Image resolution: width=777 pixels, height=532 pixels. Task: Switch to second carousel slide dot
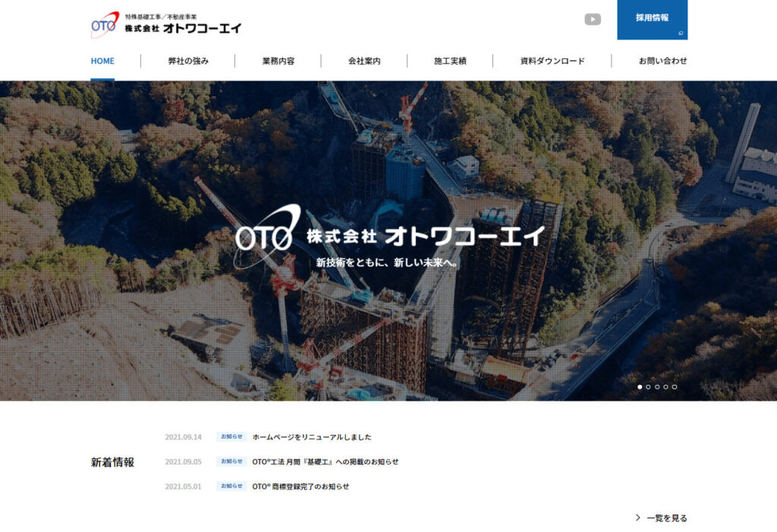[648, 387]
